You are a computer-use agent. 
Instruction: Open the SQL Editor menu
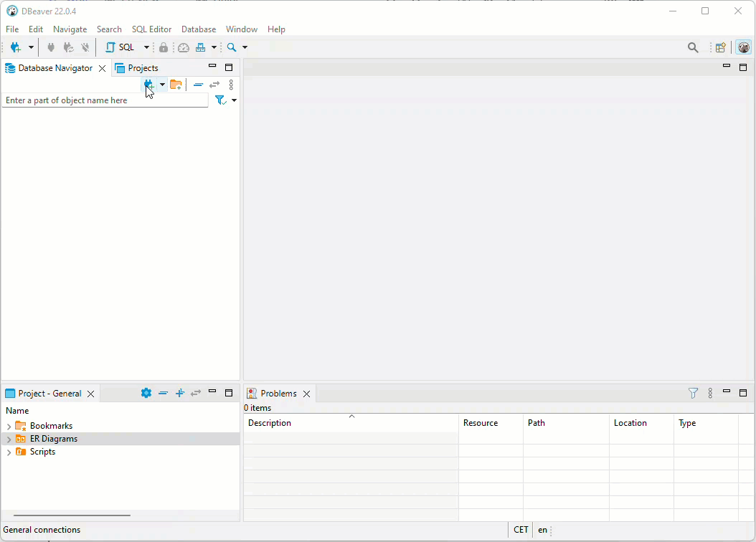click(151, 29)
